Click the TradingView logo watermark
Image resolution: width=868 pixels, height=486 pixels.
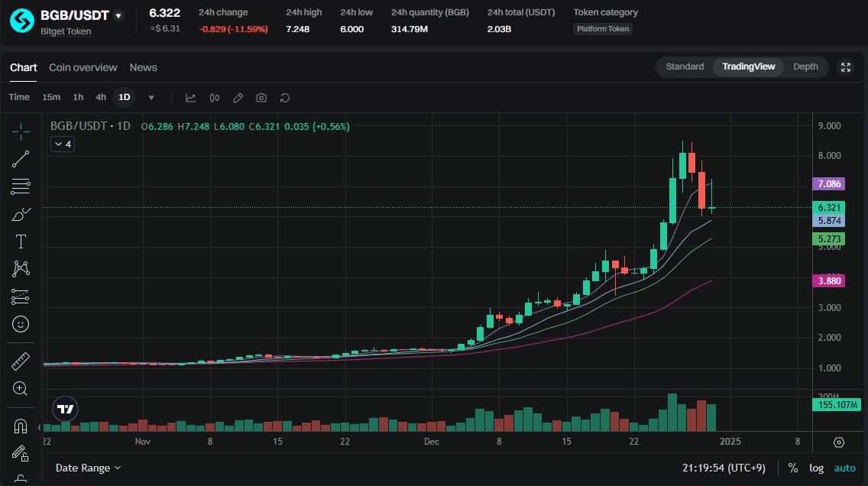coord(65,409)
